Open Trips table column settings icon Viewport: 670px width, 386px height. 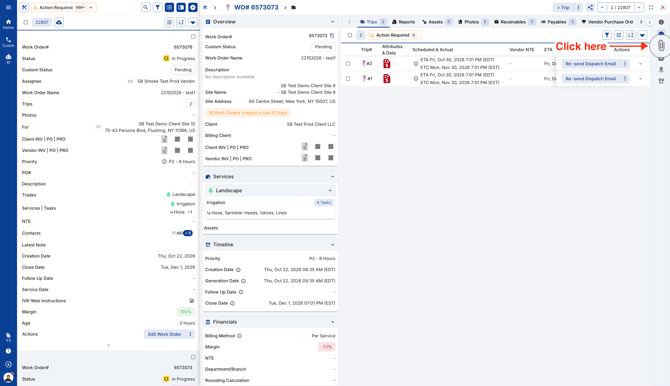619,35
